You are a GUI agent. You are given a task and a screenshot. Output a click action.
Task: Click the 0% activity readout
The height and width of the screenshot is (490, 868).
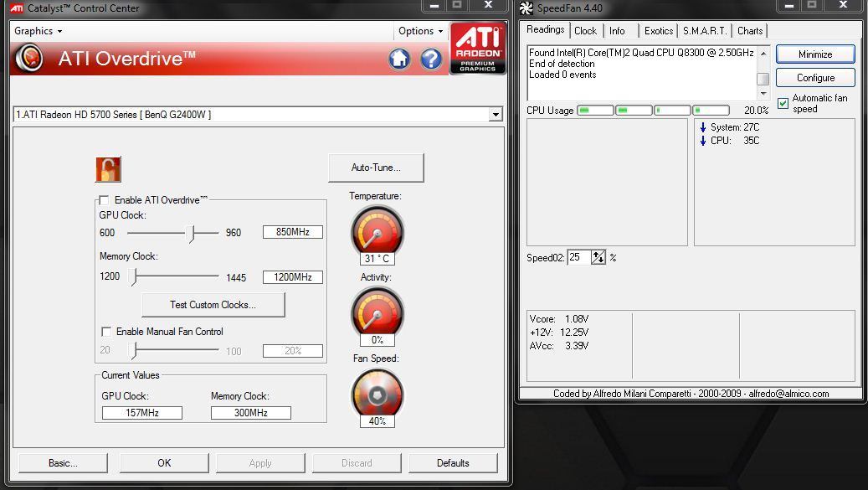377,340
